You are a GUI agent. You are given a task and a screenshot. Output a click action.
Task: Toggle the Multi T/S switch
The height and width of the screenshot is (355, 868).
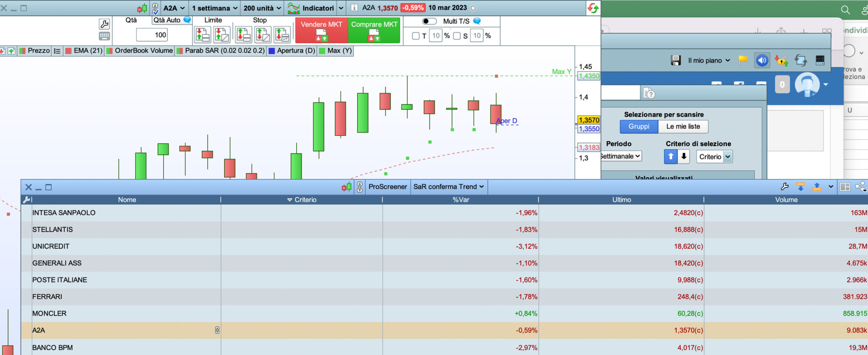tap(429, 21)
